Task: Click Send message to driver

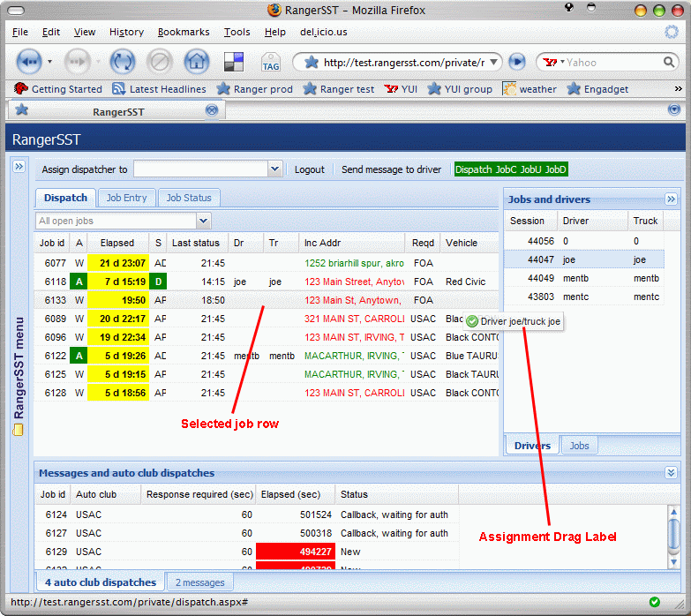Action: point(391,169)
